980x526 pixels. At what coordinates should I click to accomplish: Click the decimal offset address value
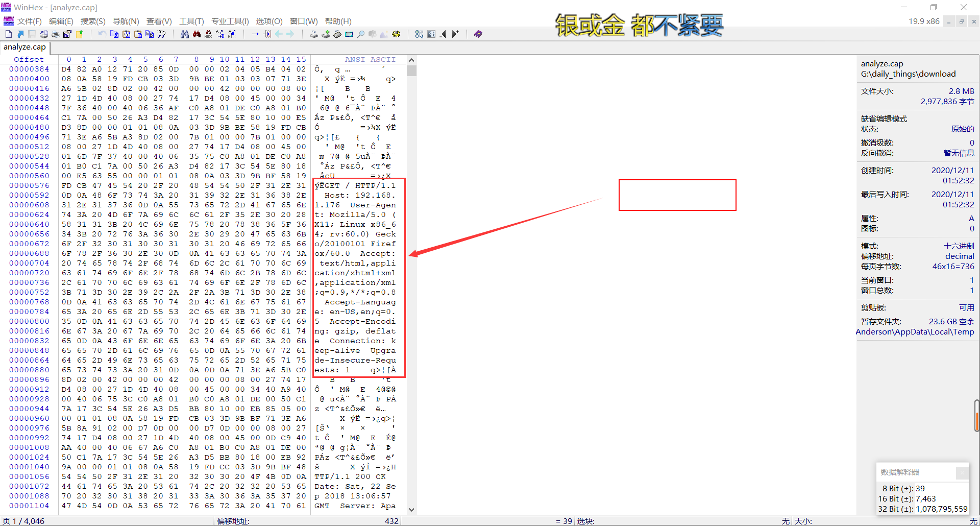pyautogui.click(x=960, y=256)
